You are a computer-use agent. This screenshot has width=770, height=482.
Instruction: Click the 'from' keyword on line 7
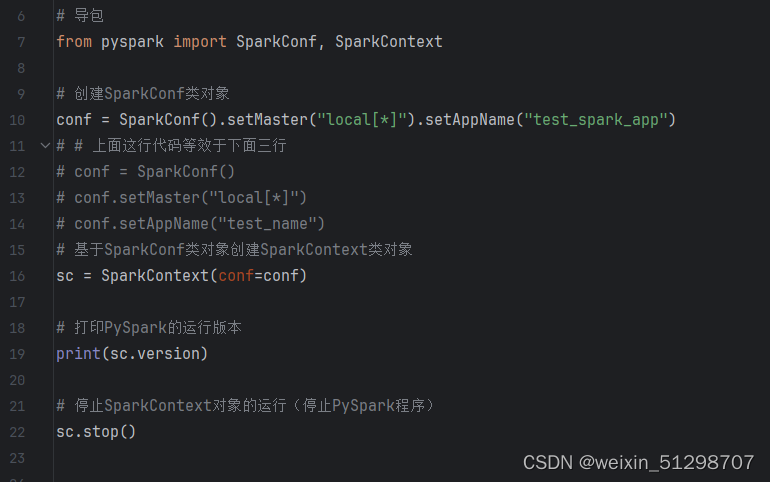click(74, 42)
